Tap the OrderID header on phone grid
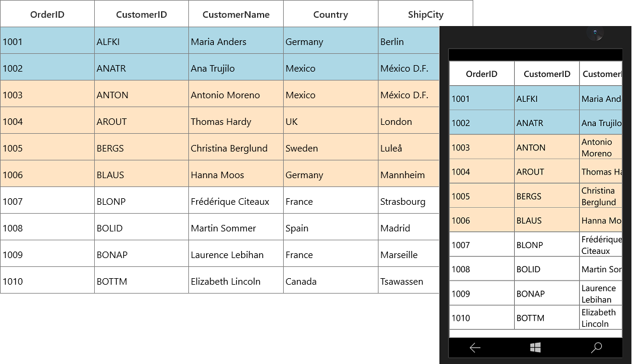 482,73
